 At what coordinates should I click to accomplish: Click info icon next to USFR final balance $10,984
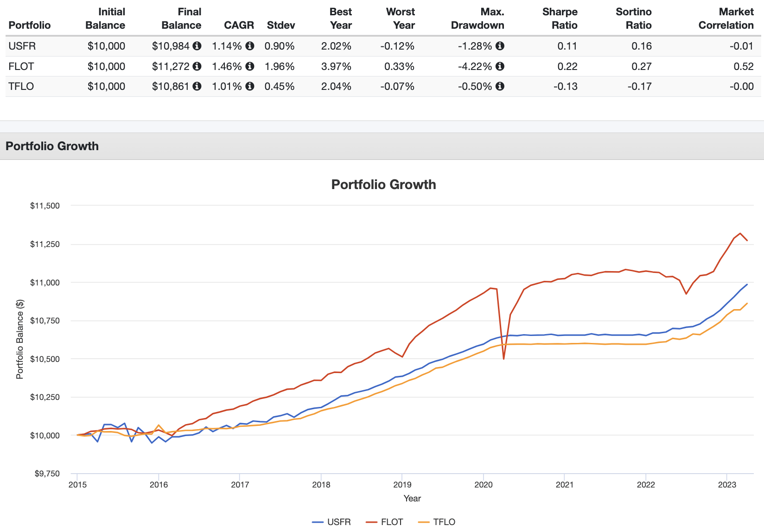[197, 46]
